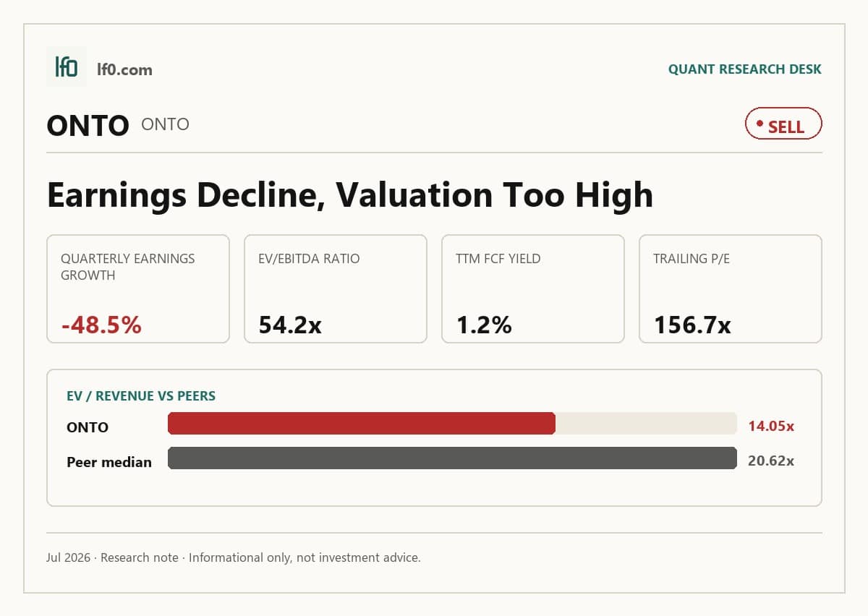Click the EV / Revenue vs Peers title
Screen dimensions: 868x616
tap(141, 396)
